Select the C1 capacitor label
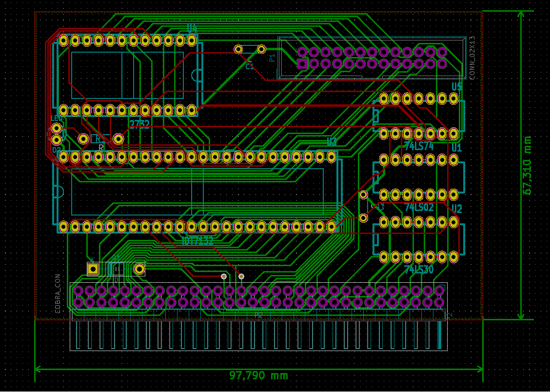The width and height of the screenshot is (550, 392). (249, 66)
